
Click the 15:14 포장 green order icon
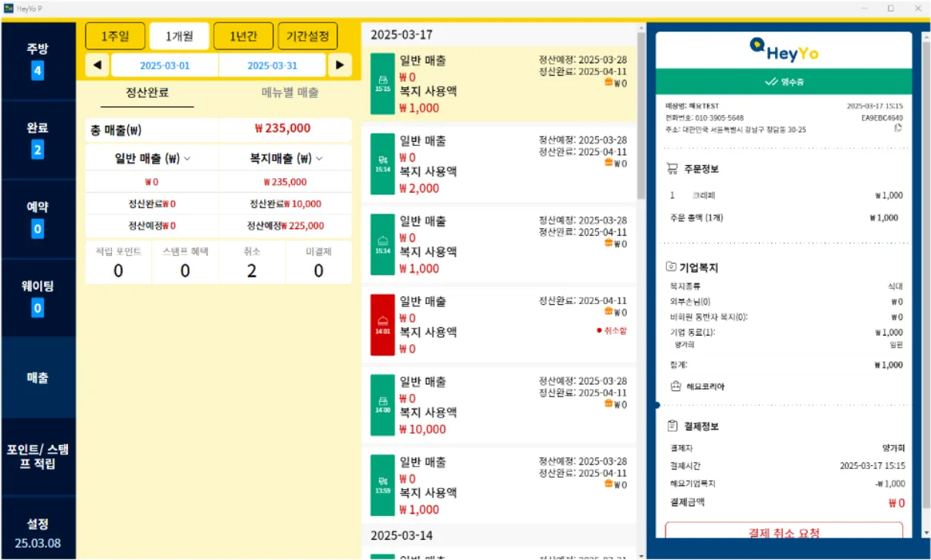[383, 164]
